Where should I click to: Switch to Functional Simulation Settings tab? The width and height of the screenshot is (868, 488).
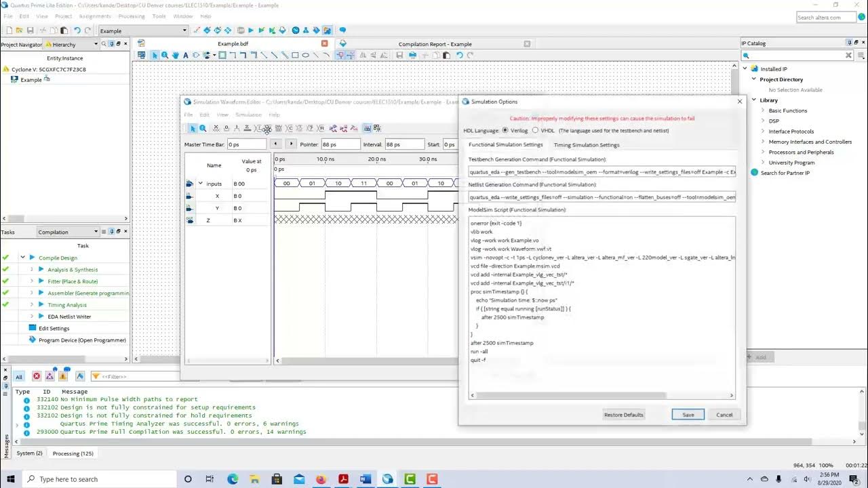pos(506,144)
